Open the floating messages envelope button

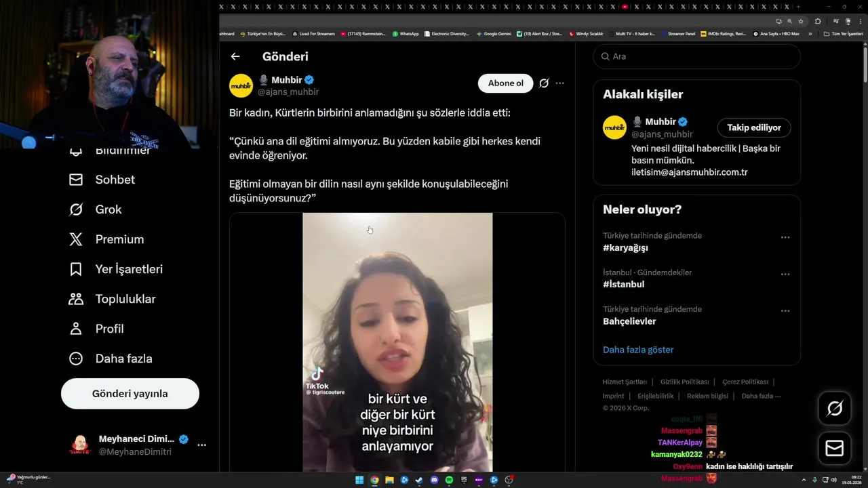(x=835, y=449)
